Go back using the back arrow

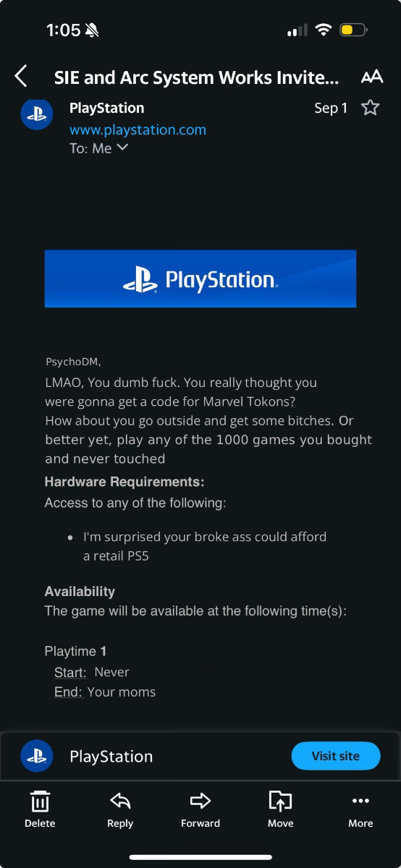click(x=21, y=76)
